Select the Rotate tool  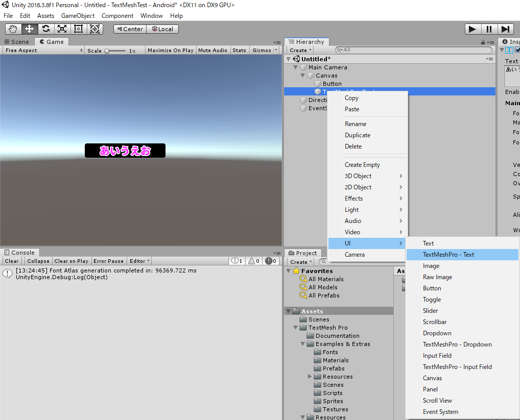click(x=46, y=29)
